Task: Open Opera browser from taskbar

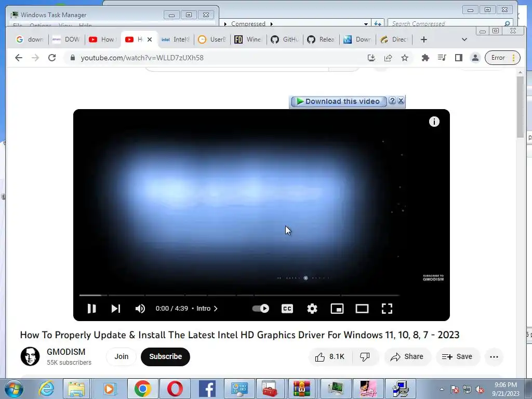Action: tap(175, 389)
